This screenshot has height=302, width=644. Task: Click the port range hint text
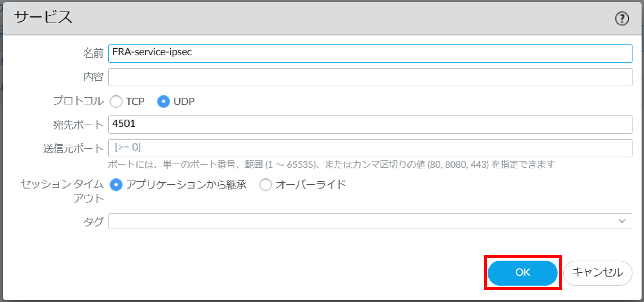pyautogui.click(x=331, y=165)
